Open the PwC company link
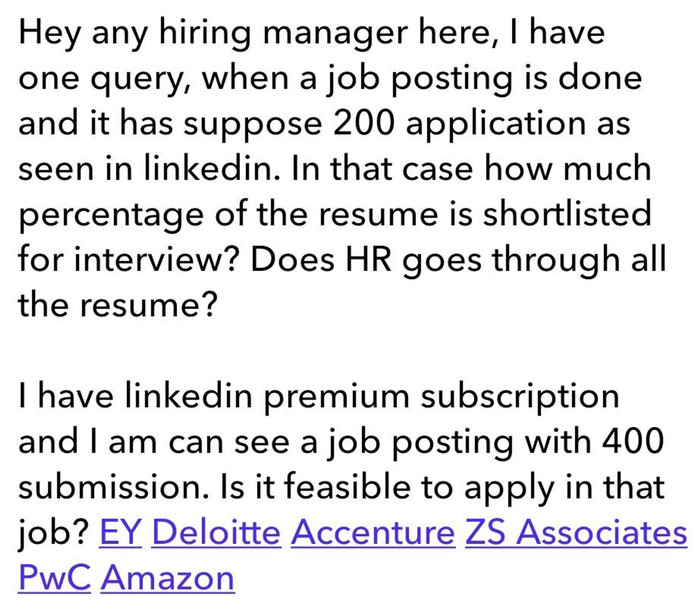Screen dimensions: 700x609 tap(55, 578)
